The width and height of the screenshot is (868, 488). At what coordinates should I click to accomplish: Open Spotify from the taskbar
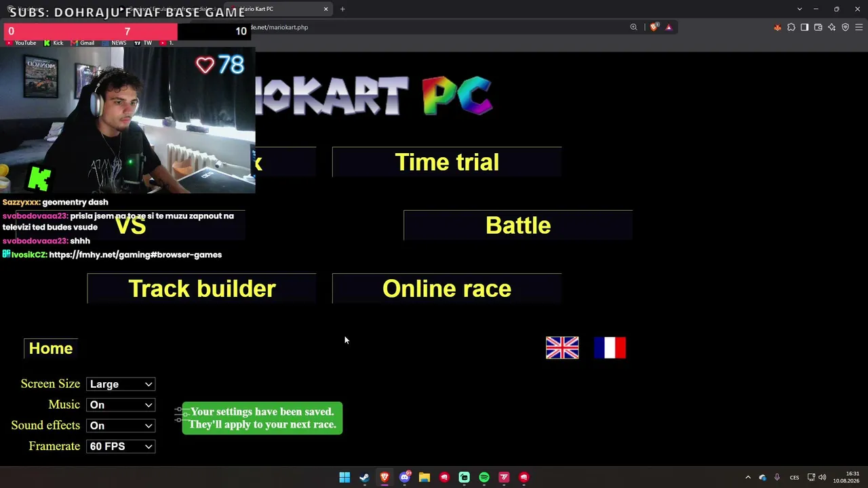[484, 477]
